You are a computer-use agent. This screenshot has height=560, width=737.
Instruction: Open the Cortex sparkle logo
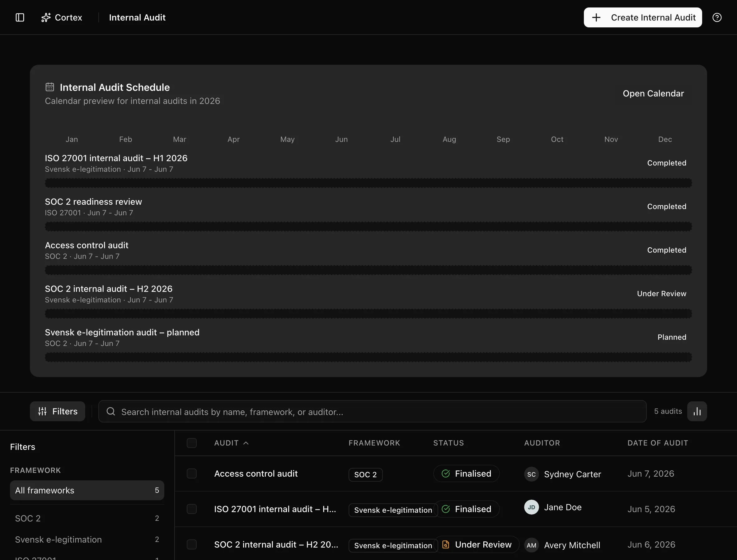pyautogui.click(x=46, y=17)
